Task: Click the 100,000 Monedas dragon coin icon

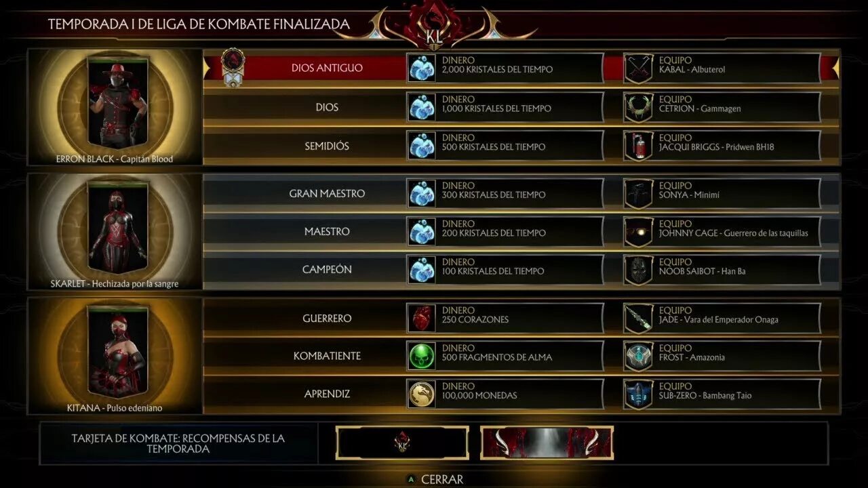Action: coord(422,394)
